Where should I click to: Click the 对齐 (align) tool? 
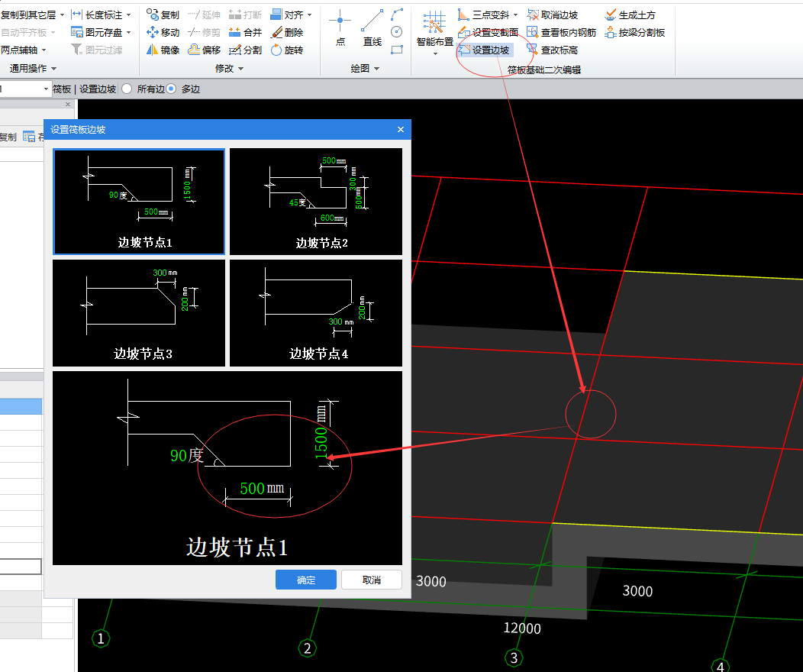(x=287, y=15)
